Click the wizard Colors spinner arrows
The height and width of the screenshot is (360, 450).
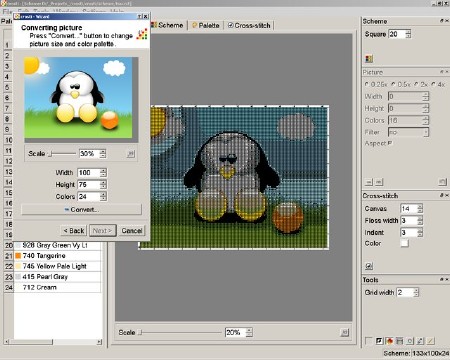pyautogui.click(x=103, y=197)
